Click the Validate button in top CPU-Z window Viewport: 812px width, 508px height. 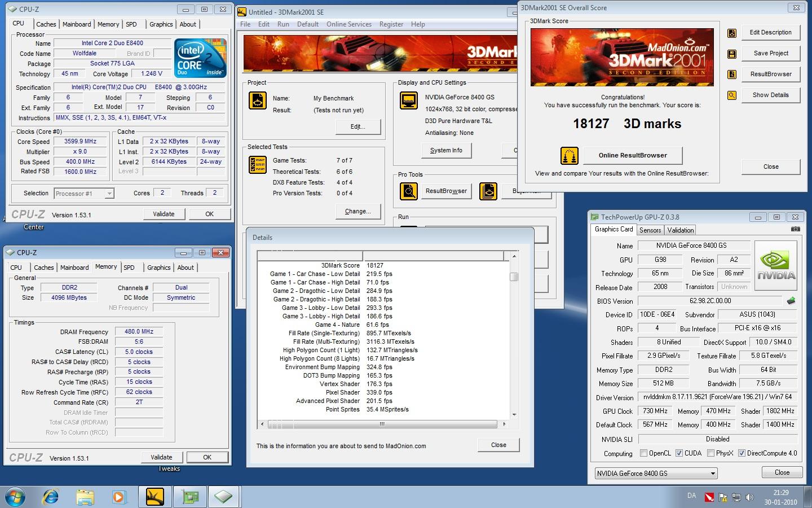point(164,214)
